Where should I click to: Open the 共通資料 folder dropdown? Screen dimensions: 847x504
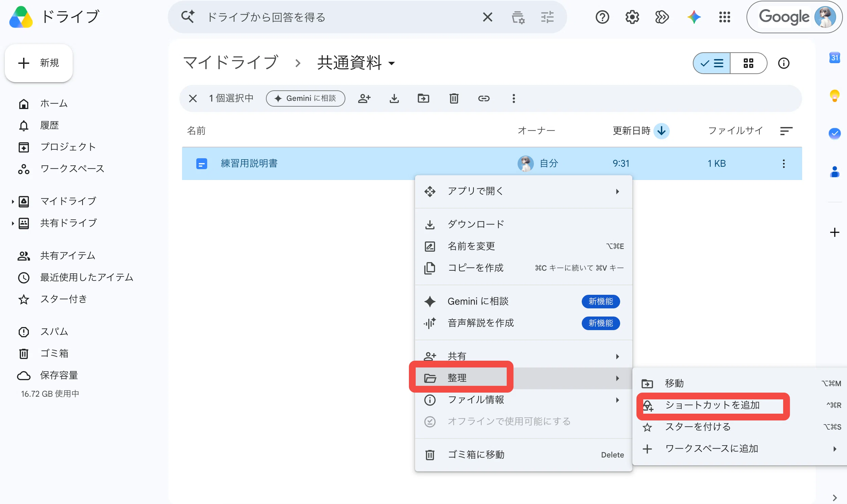392,63
